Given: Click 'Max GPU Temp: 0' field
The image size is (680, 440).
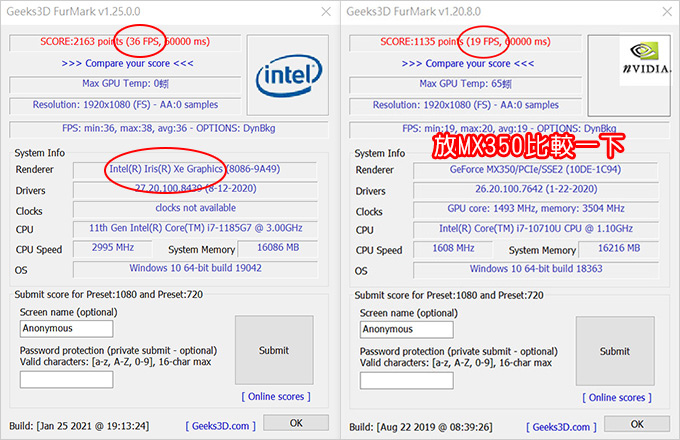Looking at the screenshot, I should tap(125, 84).
